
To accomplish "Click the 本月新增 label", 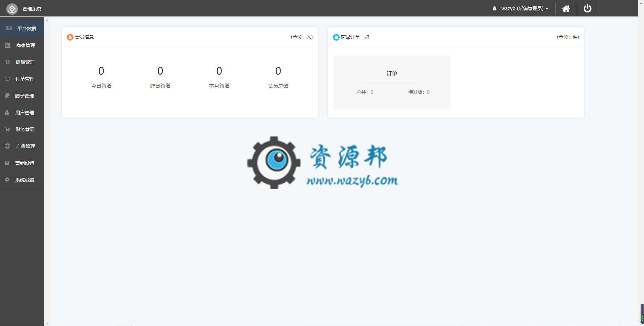I will pos(219,86).
